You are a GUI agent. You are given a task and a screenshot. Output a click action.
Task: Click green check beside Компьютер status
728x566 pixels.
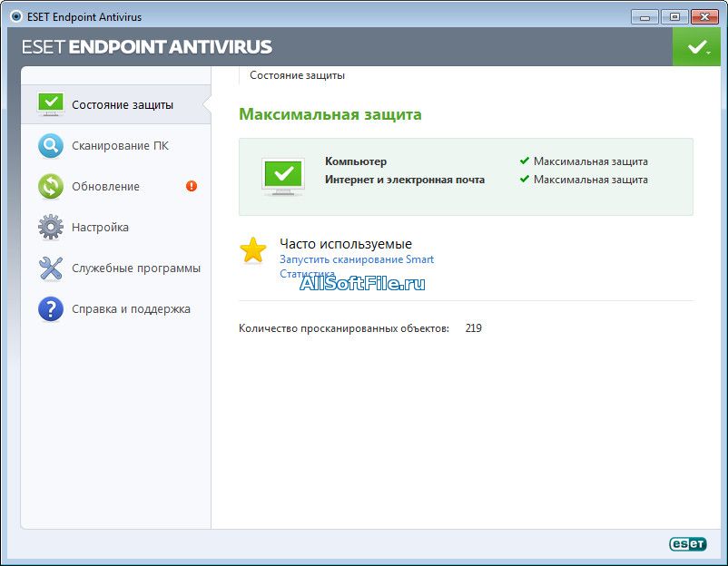click(x=525, y=161)
